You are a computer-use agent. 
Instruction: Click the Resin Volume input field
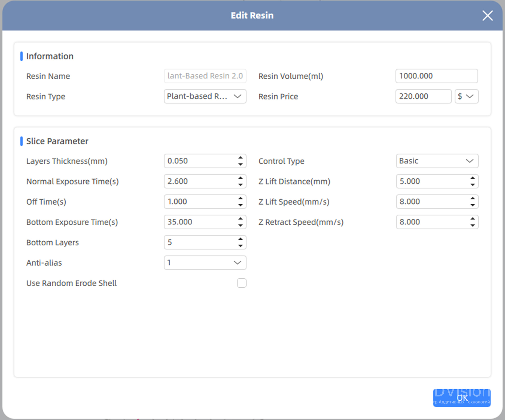pyautogui.click(x=436, y=76)
